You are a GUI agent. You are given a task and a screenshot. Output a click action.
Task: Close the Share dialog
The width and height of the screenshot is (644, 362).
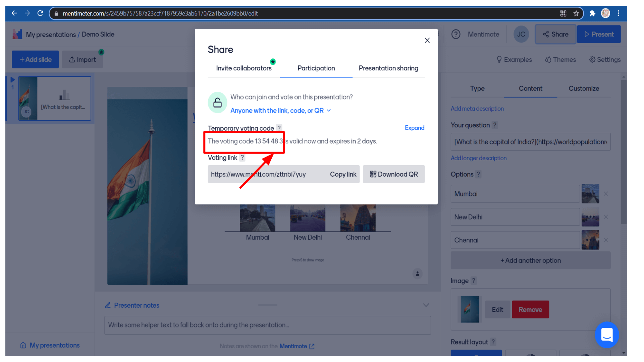(x=427, y=41)
